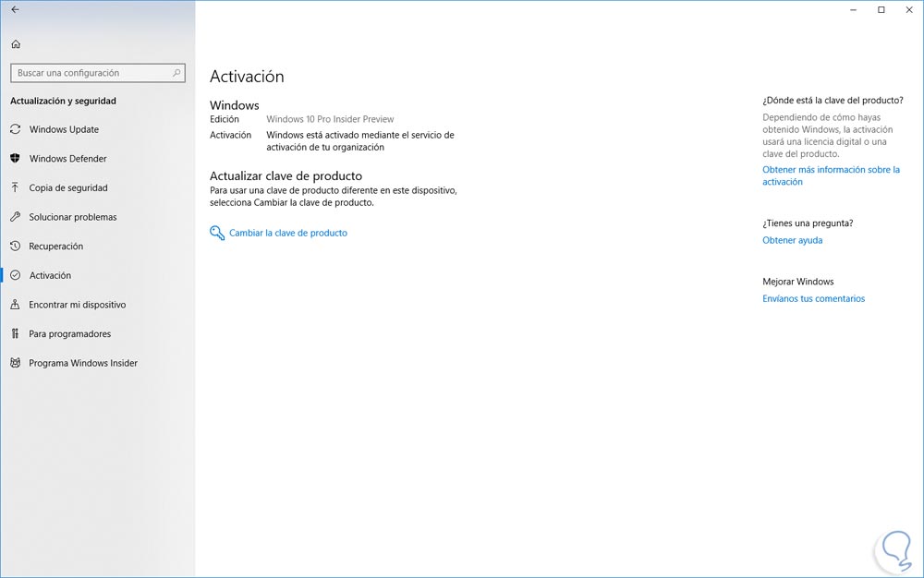This screenshot has height=578, width=924.
Task: Click the ¿Tienes una pregunta? text
Action: point(808,223)
